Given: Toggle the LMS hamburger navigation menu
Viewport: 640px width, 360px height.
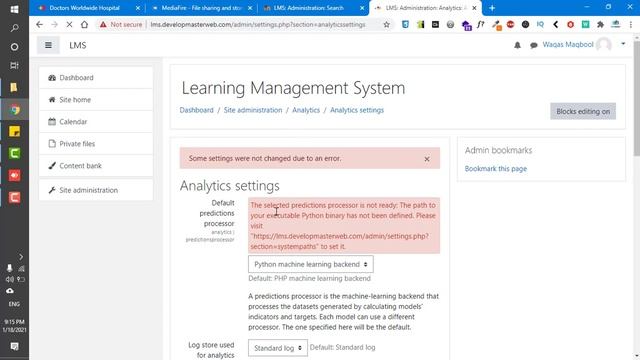Looking at the screenshot, I should (48, 45).
